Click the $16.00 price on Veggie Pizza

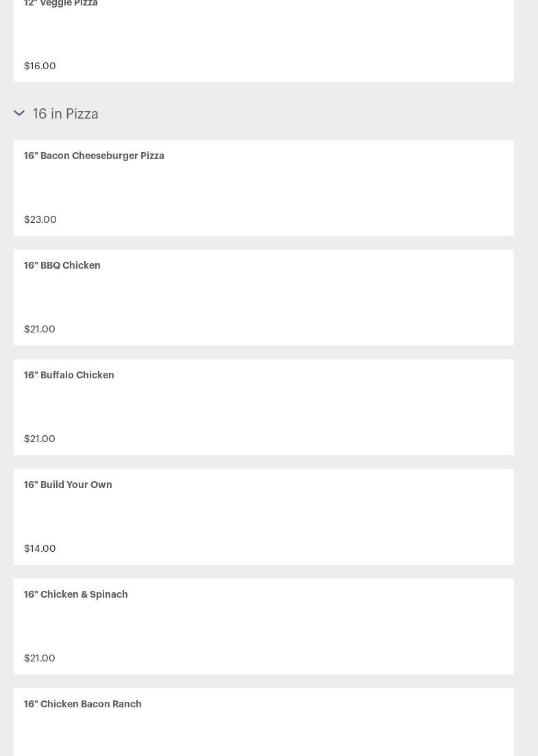tap(40, 66)
